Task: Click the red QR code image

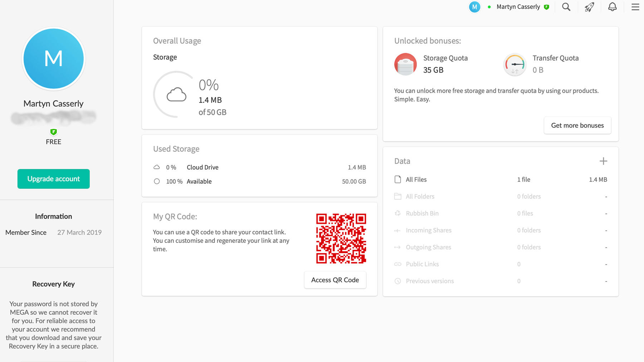Action: (340, 238)
